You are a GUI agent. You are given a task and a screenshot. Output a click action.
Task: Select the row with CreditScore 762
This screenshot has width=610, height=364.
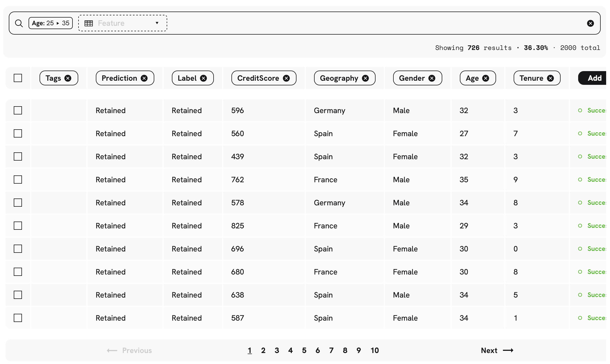18,180
